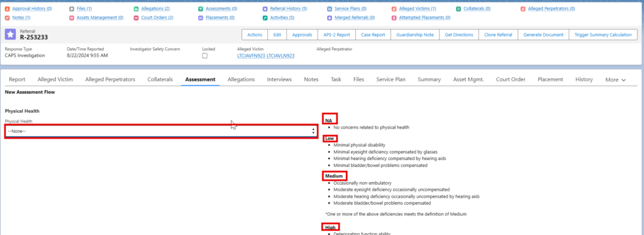644x235 pixels.
Task: Click the Actions button
Action: (255, 35)
